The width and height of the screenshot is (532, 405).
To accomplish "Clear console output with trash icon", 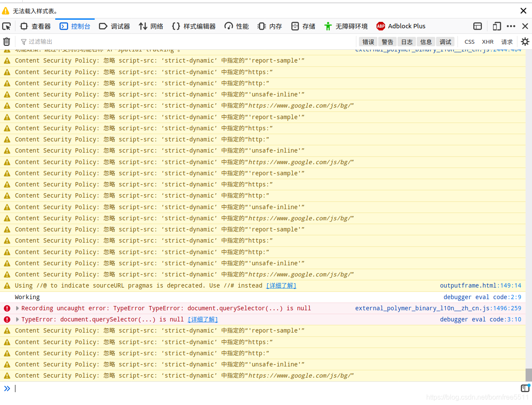I will pyautogui.click(x=7, y=42).
